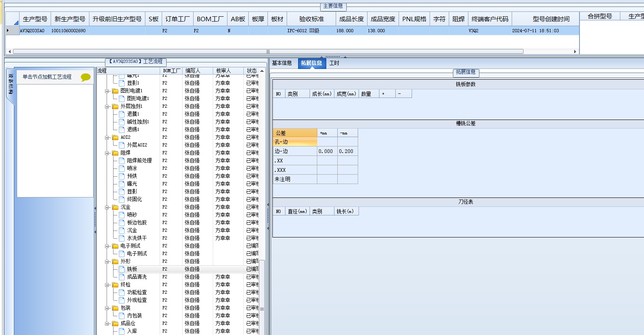This screenshot has height=335, width=644.
Task: Collapse the 成品仓 tree node
Action: point(107,324)
